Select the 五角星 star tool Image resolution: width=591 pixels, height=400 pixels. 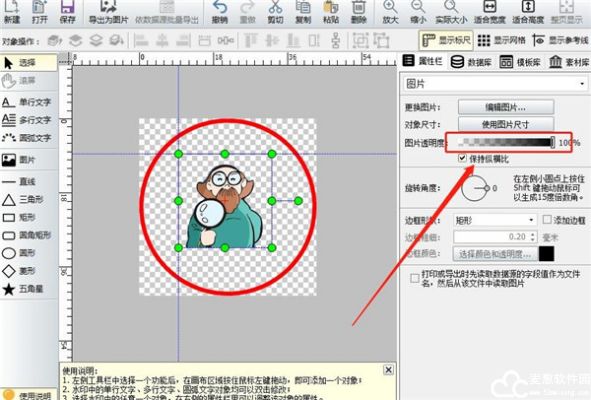coord(29,289)
